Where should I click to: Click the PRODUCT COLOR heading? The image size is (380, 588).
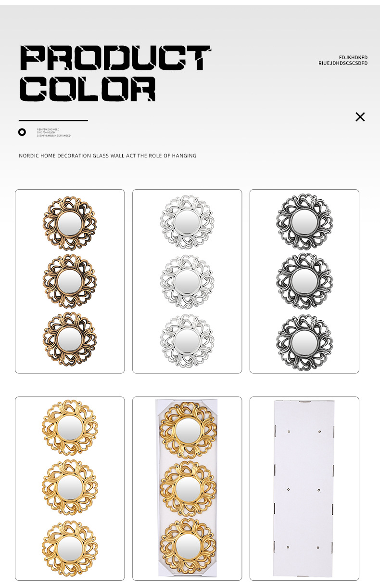tap(115, 73)
